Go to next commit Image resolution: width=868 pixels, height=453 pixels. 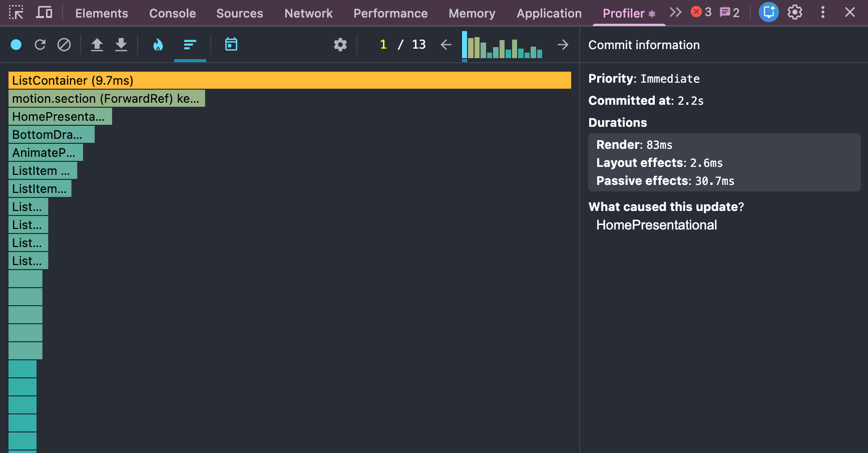click(x=563, y=45)
